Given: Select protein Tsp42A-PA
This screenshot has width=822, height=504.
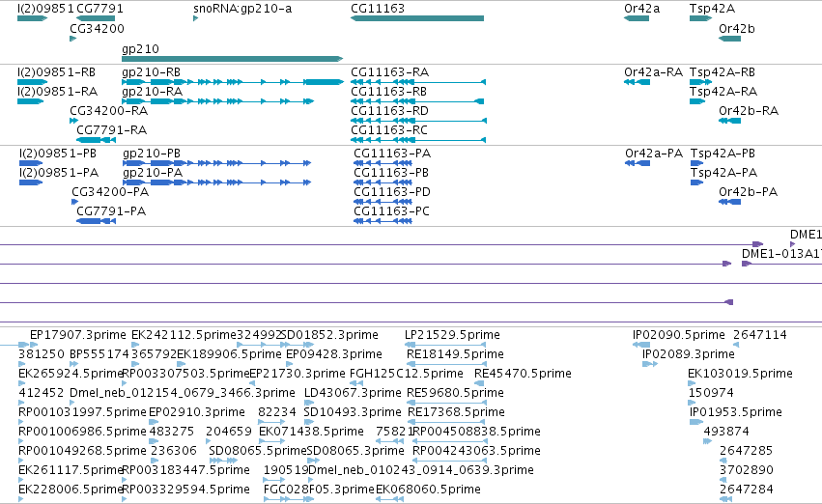Looking at the screenshot, I should click(696, 182).
